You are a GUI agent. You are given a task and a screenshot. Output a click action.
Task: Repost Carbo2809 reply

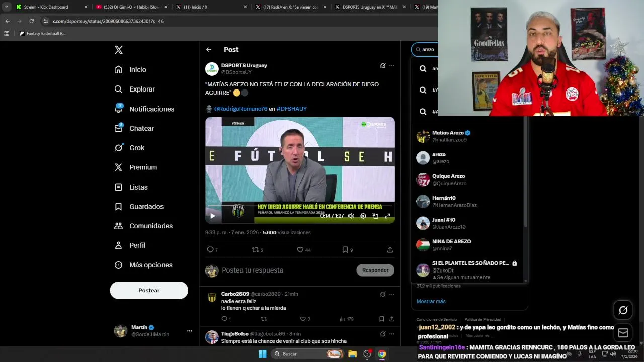[x=264, y=319]
